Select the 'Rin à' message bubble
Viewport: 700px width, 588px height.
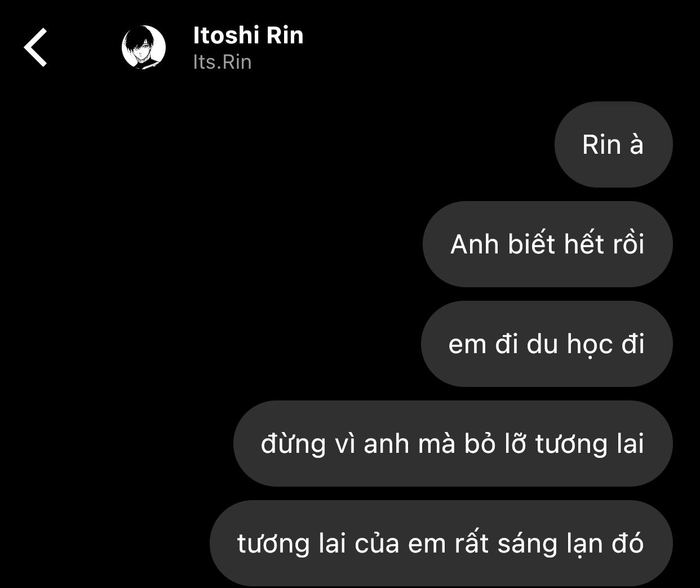(613, 145)
